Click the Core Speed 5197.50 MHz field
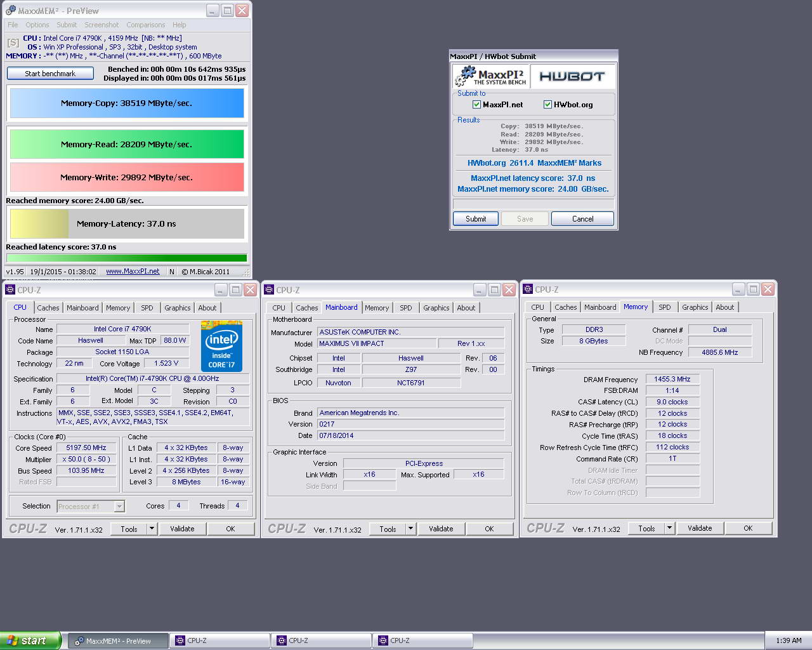 (86, 448)
